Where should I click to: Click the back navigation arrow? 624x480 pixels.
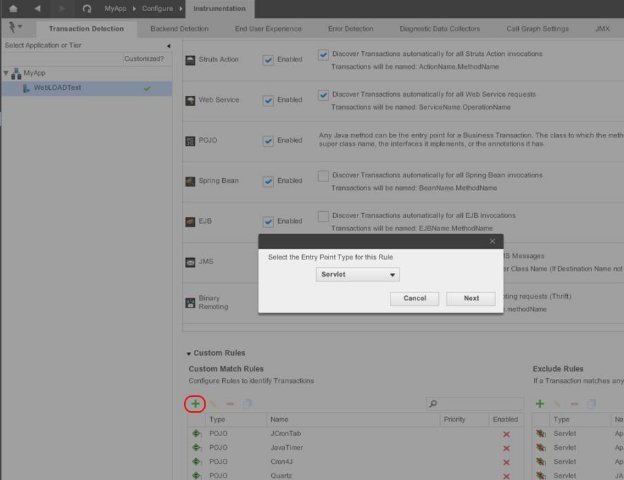(37, 8)
